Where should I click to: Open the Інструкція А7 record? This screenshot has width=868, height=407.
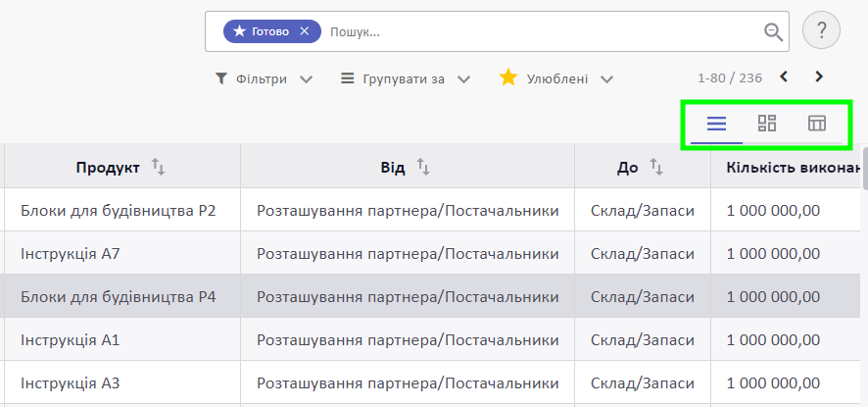click(71, 253)
